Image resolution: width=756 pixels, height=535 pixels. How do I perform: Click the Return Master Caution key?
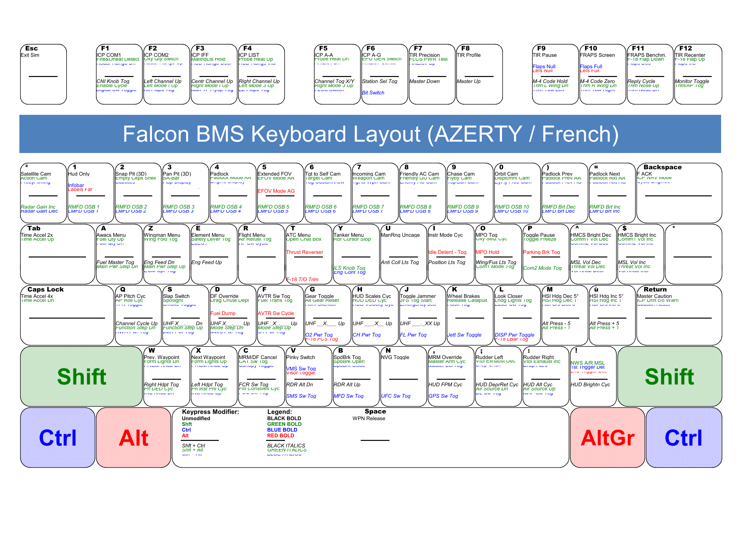point(679,315)
